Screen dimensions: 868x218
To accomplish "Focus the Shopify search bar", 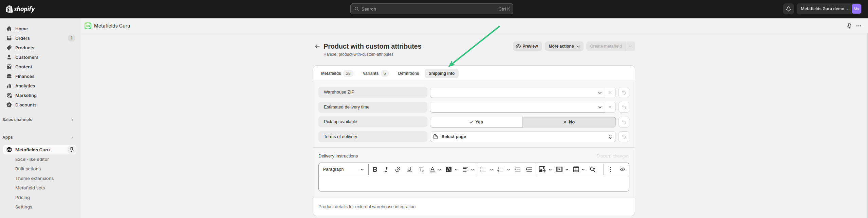I will pos(431,9).
